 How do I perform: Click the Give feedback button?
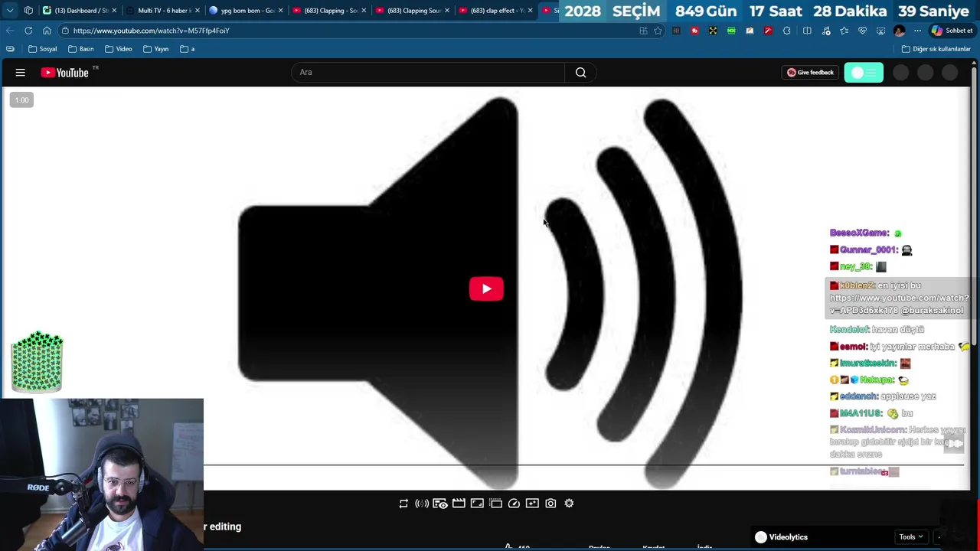point(811,73)
